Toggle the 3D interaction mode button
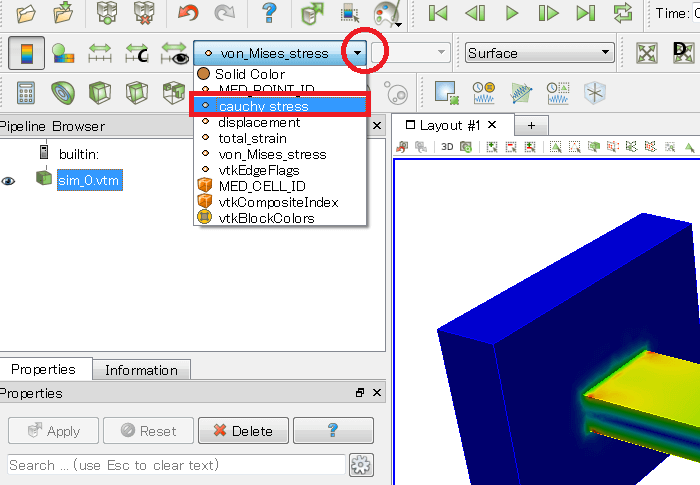700x485 pixels. click(x=447, y=147)
